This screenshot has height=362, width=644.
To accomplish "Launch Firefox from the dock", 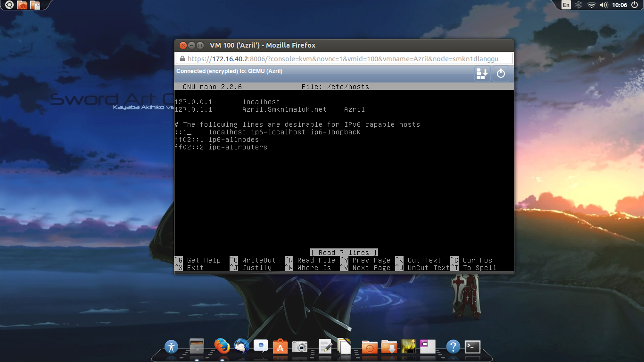I will 222,346.
